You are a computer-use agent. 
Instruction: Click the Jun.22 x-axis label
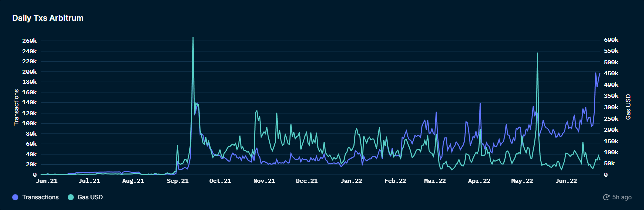point(566,181)
